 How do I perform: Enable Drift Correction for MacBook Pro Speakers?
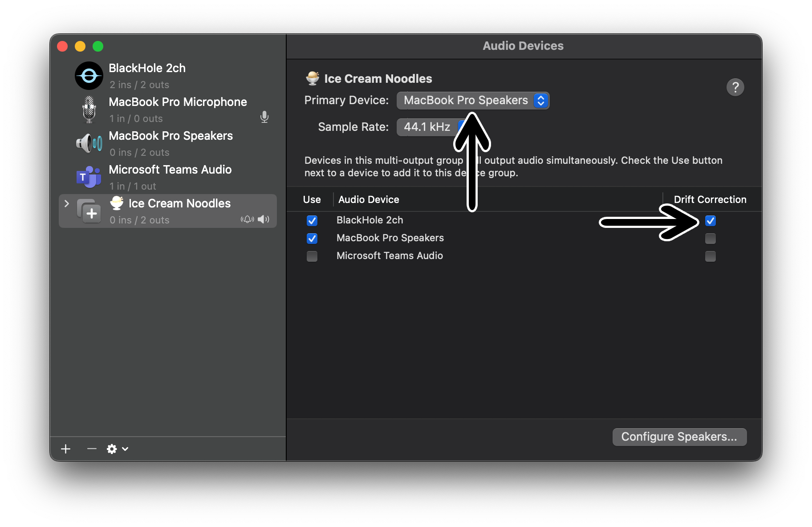coord(710,239)
